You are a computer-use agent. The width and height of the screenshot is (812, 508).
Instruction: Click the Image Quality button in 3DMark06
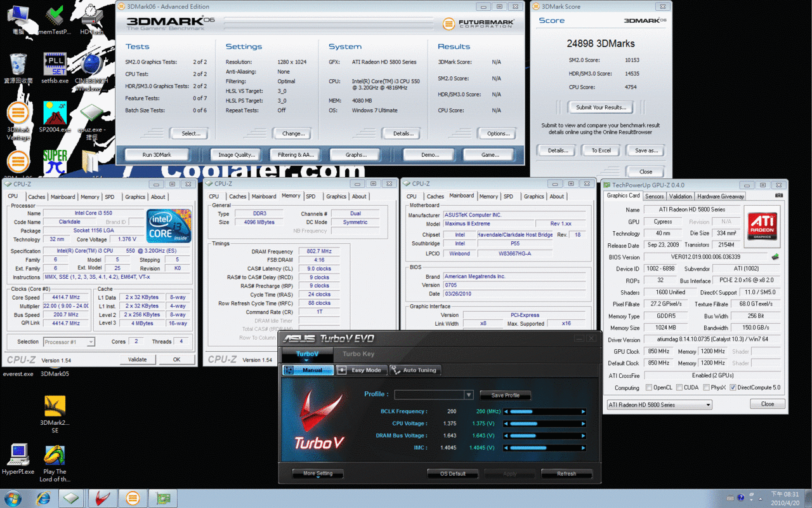pos(236,154)
